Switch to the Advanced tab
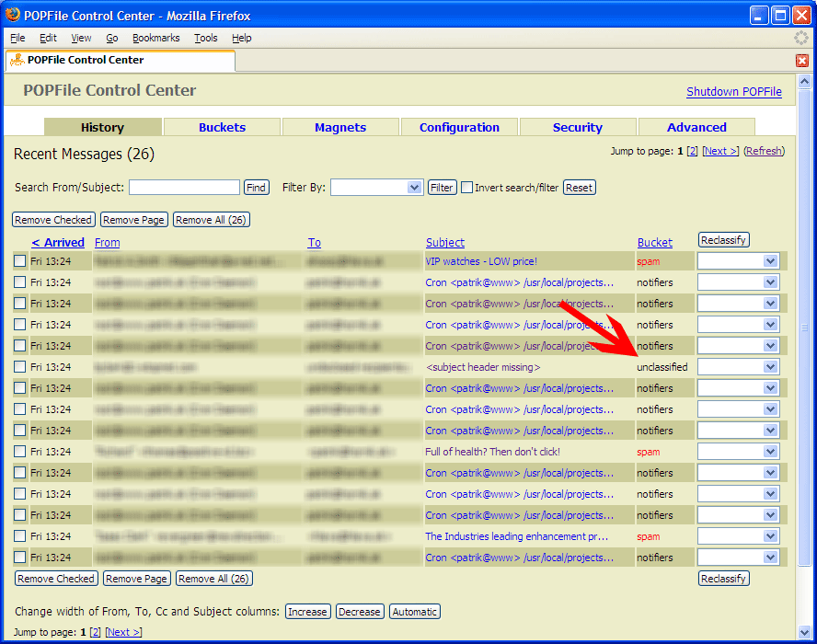Screen dimensions: 817x644 pos(696,127)
